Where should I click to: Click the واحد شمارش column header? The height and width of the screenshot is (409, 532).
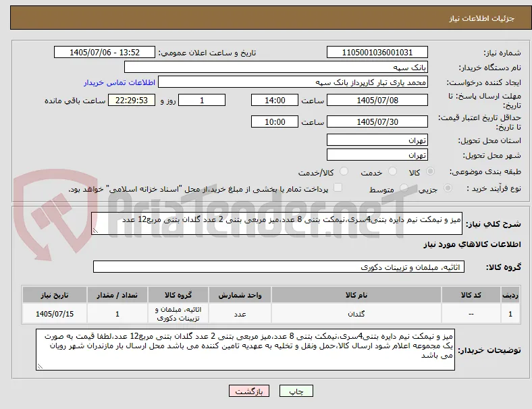pyautogui.click(x=240, y=295)
